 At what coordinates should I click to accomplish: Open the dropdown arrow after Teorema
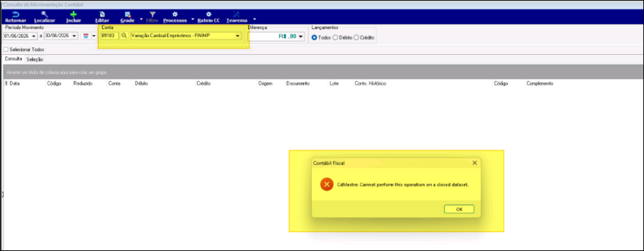(255, 19)
